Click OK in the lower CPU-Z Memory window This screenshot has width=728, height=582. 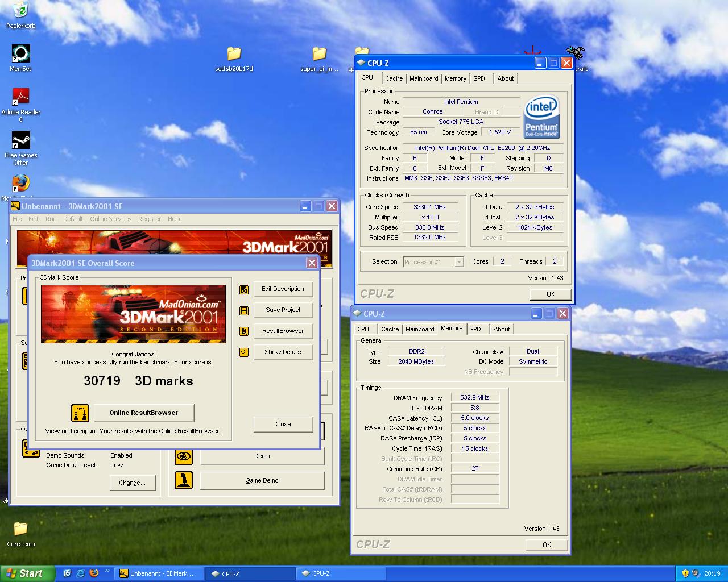coord(546,545)
